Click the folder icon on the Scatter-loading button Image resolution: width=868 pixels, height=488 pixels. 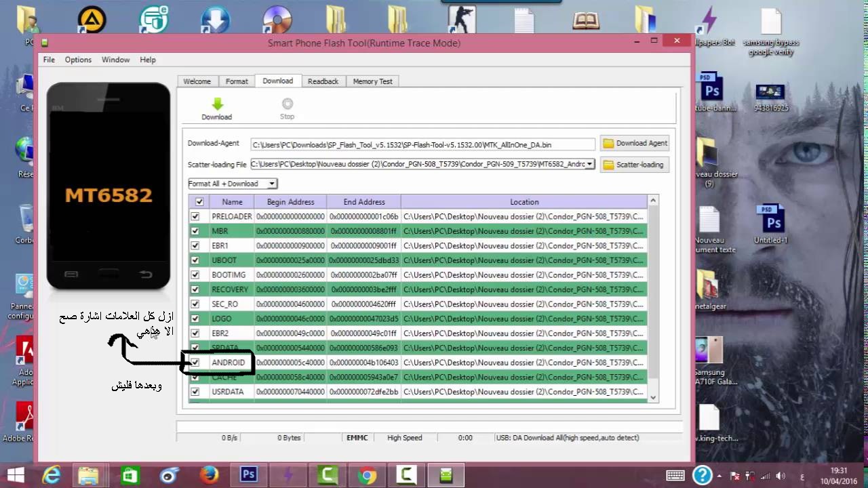[x=608, y=165]
